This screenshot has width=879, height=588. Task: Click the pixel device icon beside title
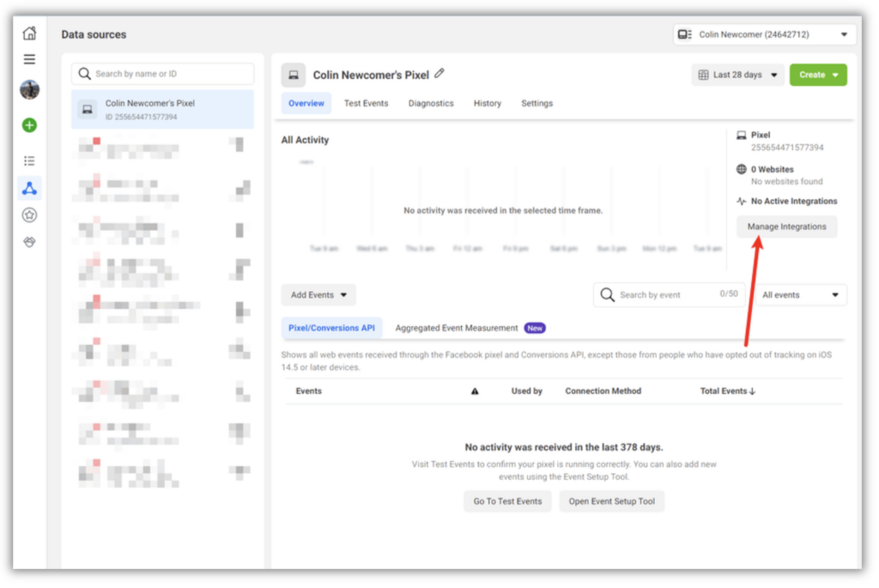point(294,76)
